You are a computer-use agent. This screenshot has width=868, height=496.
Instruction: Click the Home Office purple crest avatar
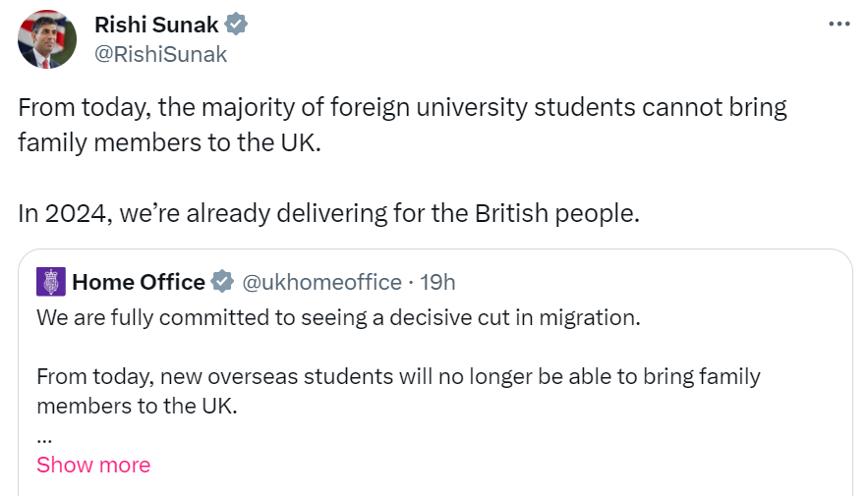pyautogui.click(x=51, y=282)
